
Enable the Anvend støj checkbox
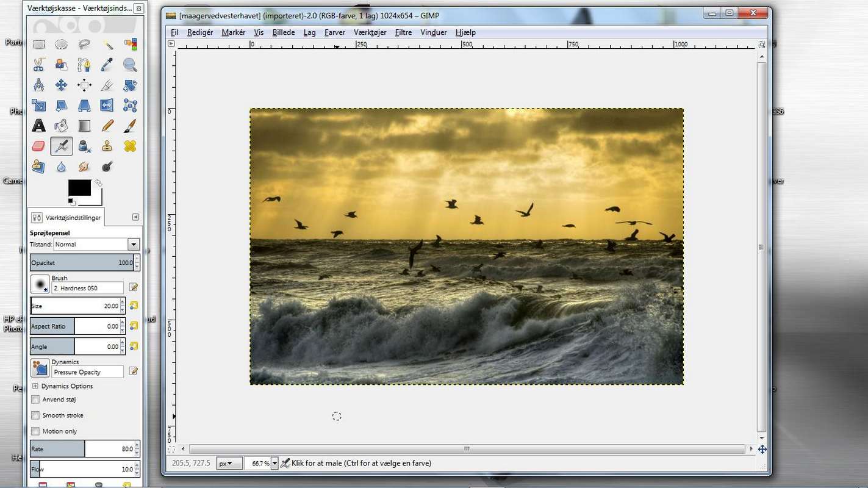click(x=35, y=400)
